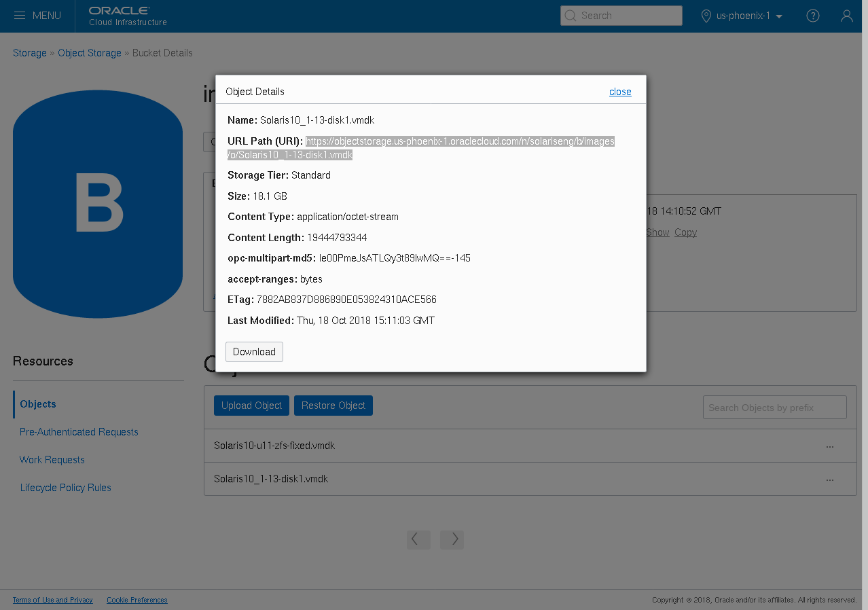Select Solaris10_1-13-disk1.vmdk object in list
Viewport: 868px width, 610px height.
[530, 480]
